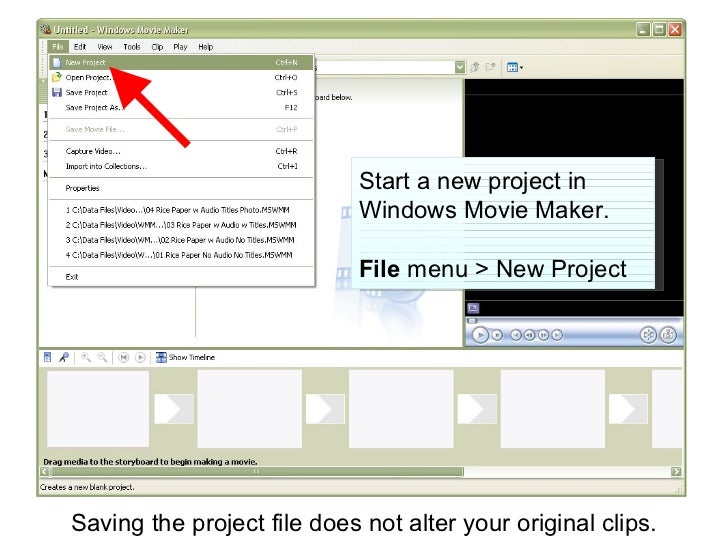Choose Save Project in File menu
The height and width of the screenshot is (546, 728).
[182, 92]
